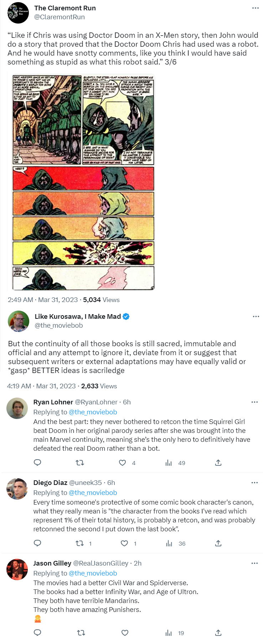Share Diego Diaz's tweet
The height and width of the screenshot is (644, 263).
(x=218, y=543)
